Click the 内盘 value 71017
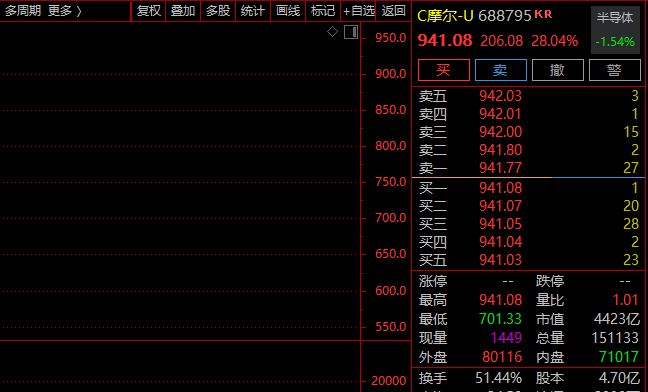The width and height of the screenshot is (648, 392). pyautogui.click(x=619, y=357)
